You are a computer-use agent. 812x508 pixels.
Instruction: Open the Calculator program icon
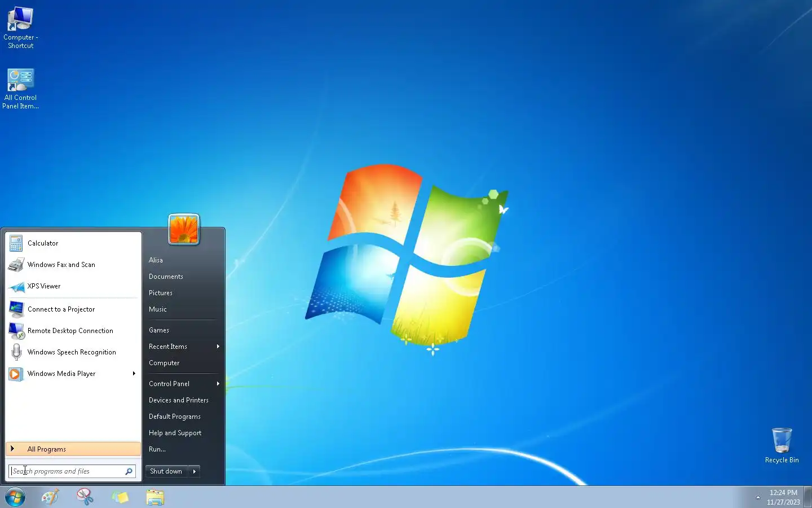pyautogui.click(x=16, y=243)
